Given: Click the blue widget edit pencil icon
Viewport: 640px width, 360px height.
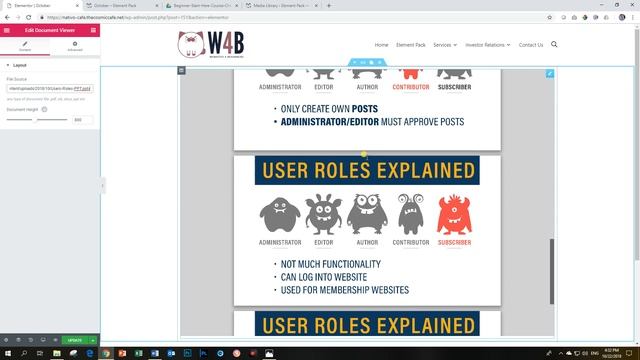Looking at the screenshot, I should click(x=550, y=73).
